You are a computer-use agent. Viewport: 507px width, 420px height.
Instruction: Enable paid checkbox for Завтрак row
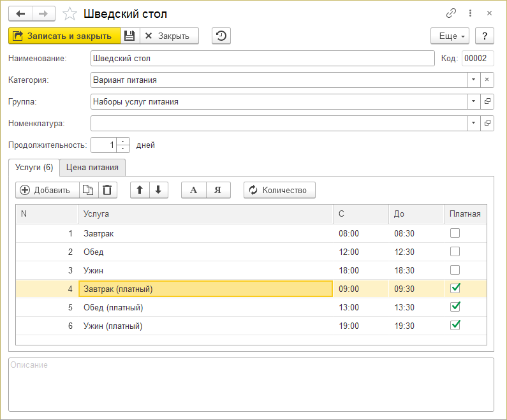pos(455,233)
